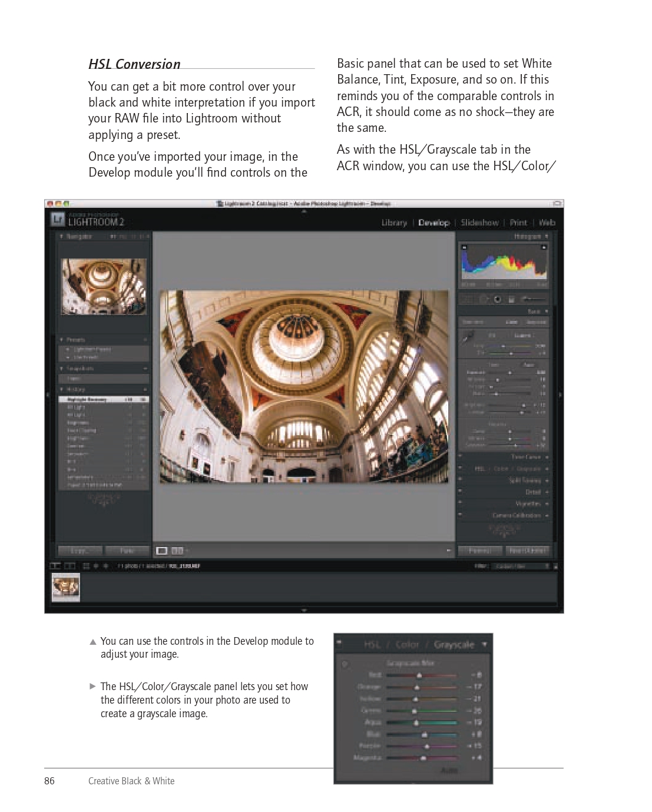652x812 pixels.
Task: Toggle the Camera Calibration panel switch
Action: [x=461, y=515]
